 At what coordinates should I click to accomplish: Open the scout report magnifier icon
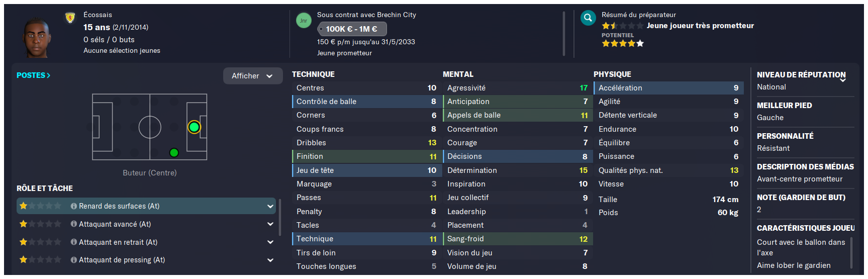(588, 18)
